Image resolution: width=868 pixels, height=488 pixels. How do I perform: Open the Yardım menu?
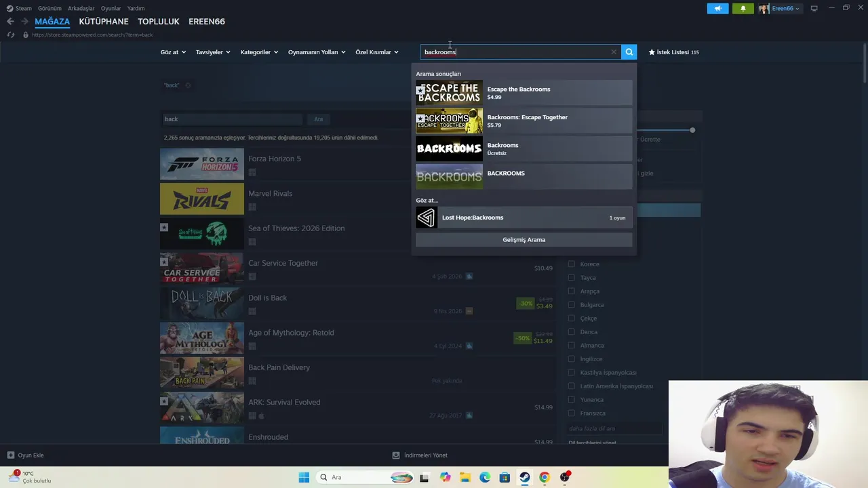[136, 8]
